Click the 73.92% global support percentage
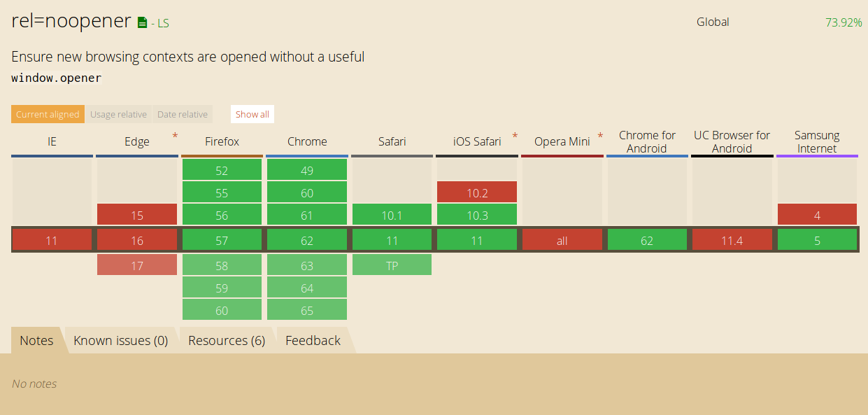The width and height of the screenshot is (868, 415). 844,22
